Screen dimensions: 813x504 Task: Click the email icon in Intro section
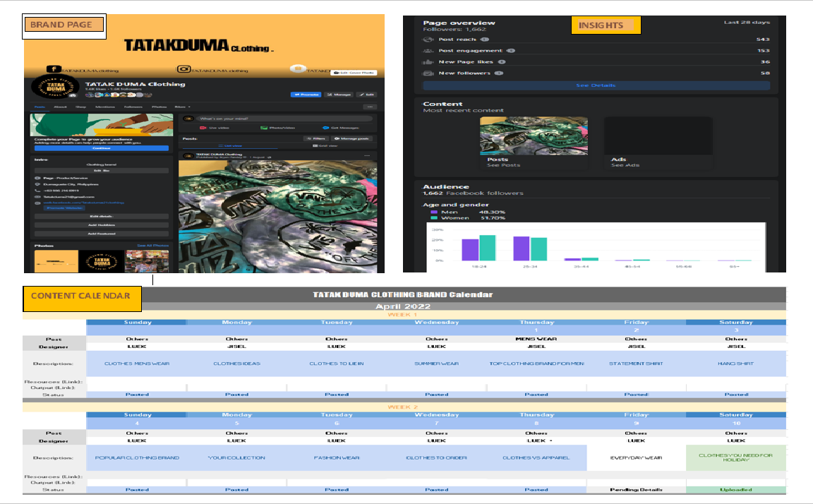click(37, 196)
